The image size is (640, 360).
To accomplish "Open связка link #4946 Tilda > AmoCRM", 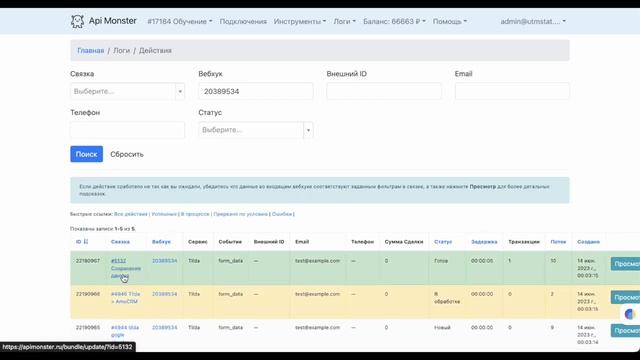I will (125, 298).
